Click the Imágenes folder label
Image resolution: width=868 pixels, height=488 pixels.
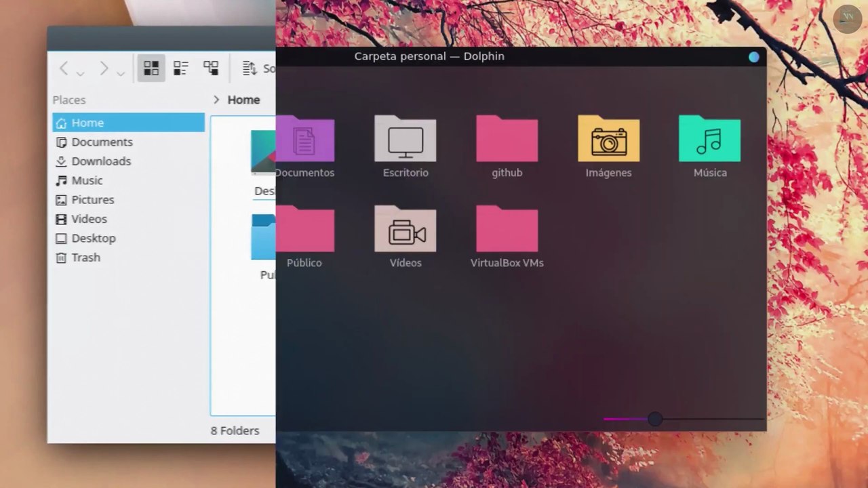(608, 173)
